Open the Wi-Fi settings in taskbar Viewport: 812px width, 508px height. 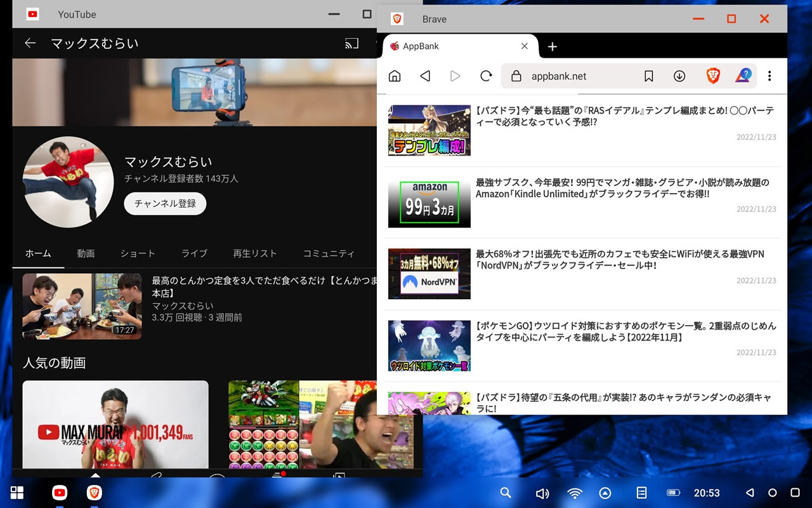tap(575, 493)
